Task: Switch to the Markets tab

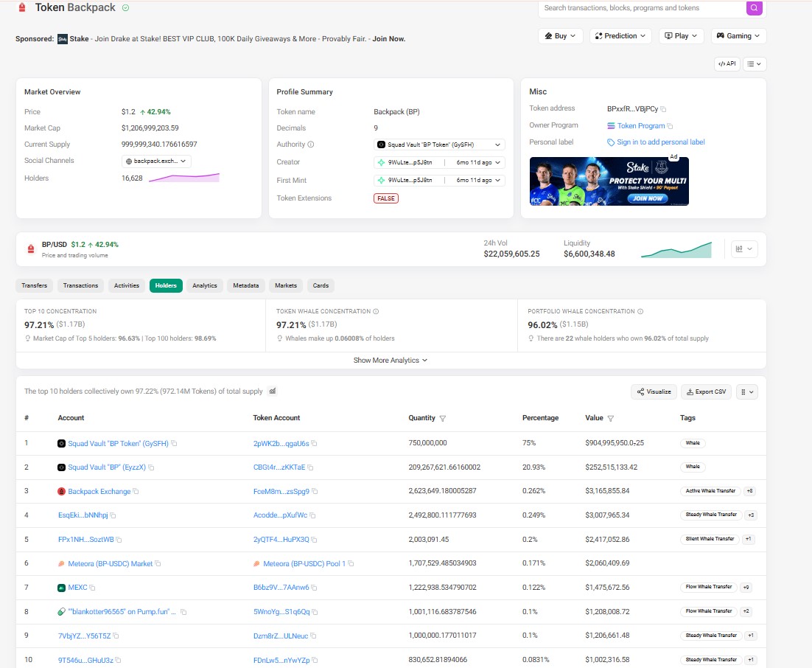Action: (x=286, y=285)
